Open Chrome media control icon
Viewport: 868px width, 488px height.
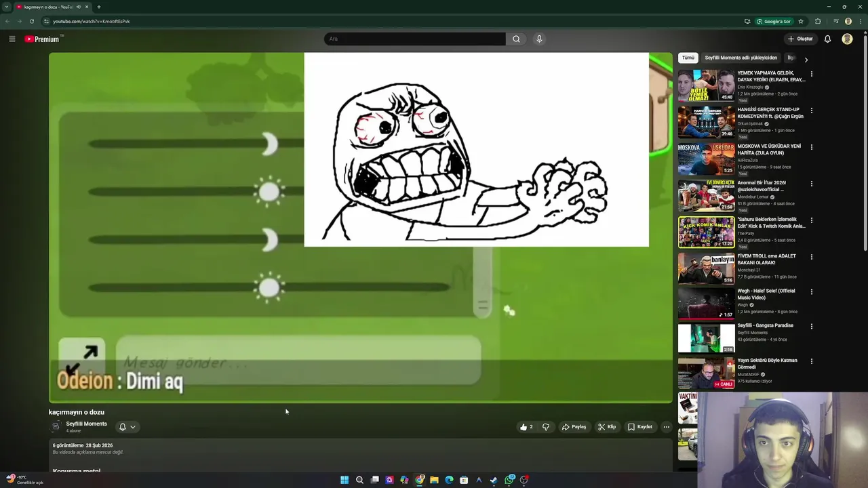click(x=835, y=21)
